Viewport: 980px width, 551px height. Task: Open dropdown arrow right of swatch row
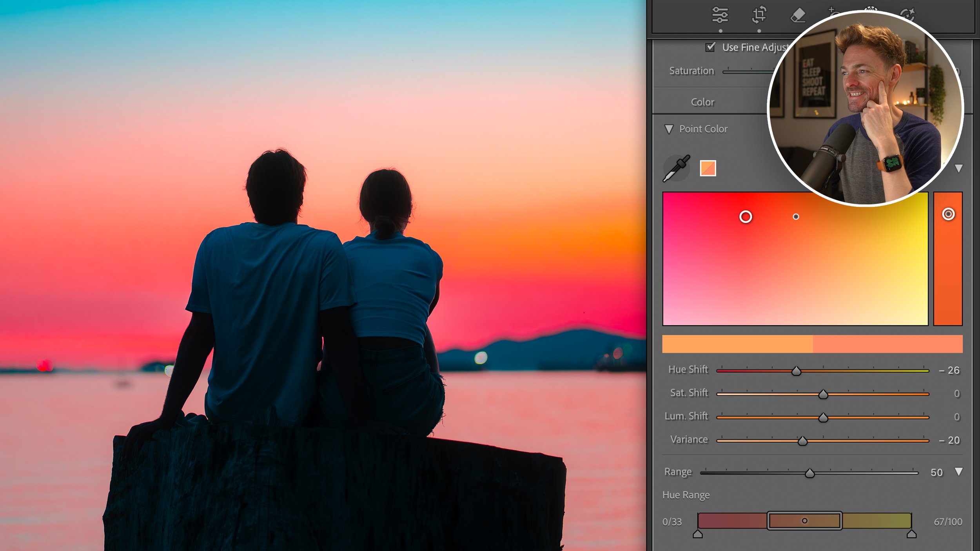coord(958,169)
